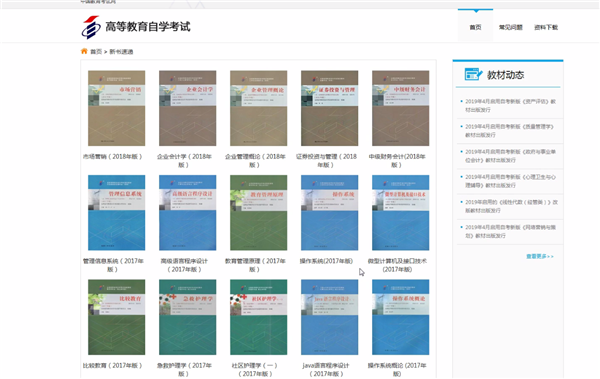Image resolution: width=600 pixels, height=379 pixels.
Task: Click the 企业会计学（2018年版）title link
Action: coord(184,160)
